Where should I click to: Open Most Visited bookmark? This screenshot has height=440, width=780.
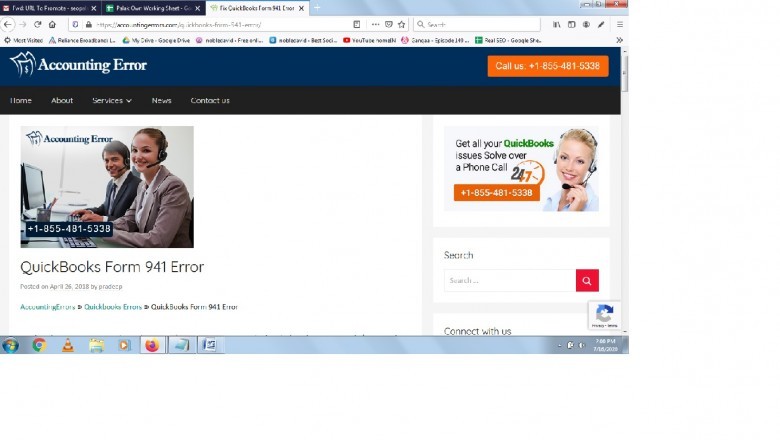pyautogui.click(x=23, y=40)
